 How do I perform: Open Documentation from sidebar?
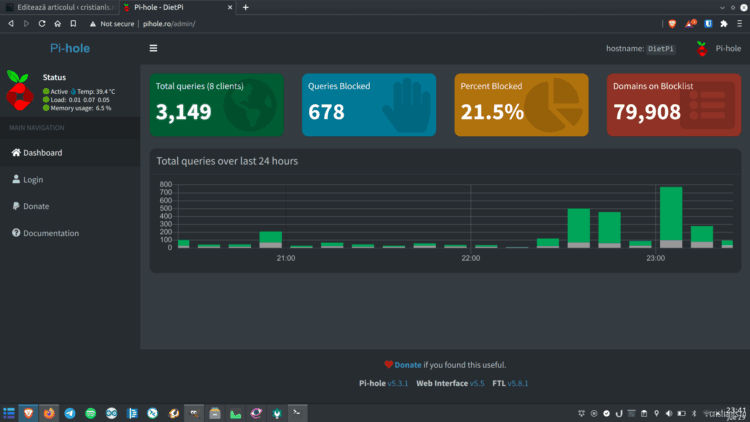(51, 233)
